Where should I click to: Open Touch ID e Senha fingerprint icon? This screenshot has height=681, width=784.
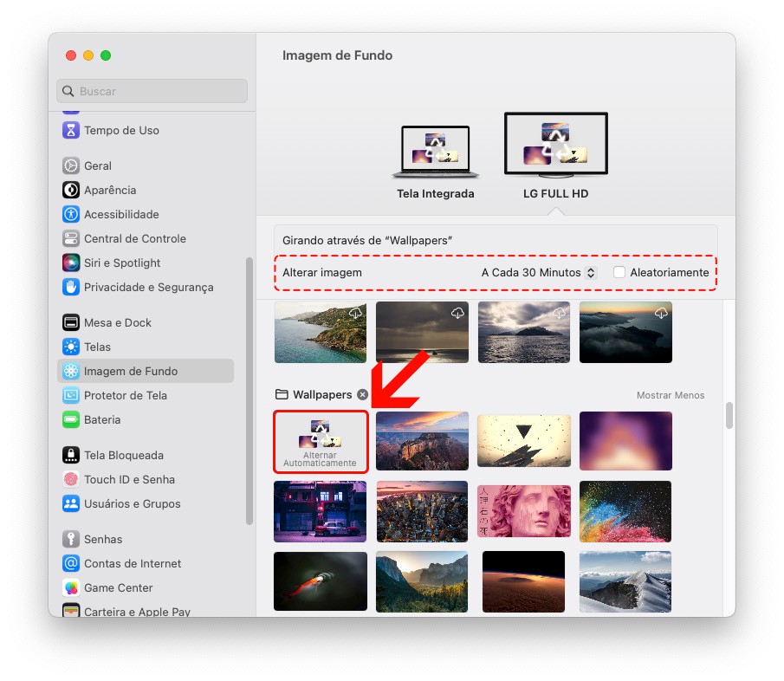[71, 480]
